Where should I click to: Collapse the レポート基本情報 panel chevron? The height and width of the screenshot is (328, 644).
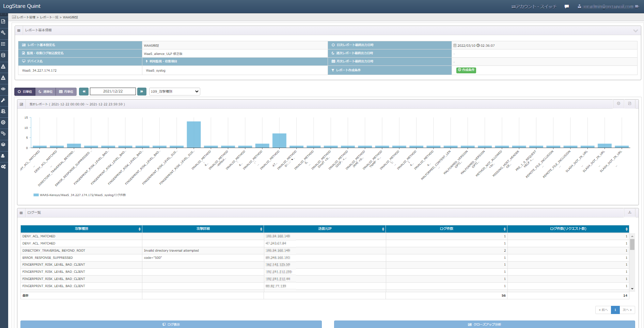point(635,30)
